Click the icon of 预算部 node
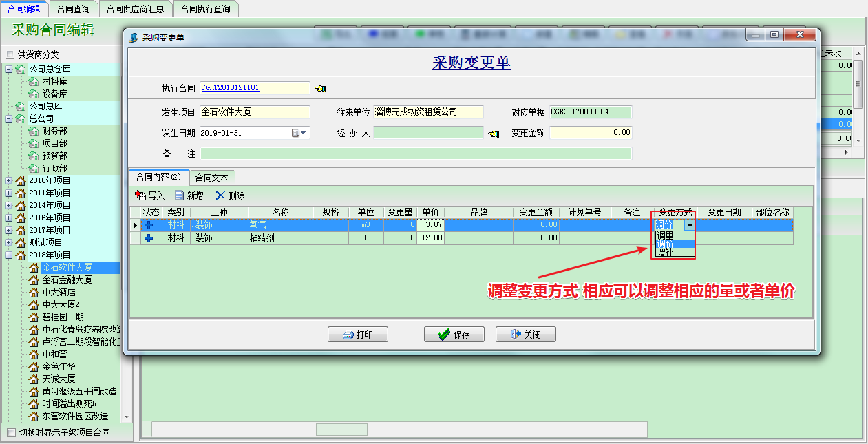Viewport: 868px width, 444px height. pos(33,156)
